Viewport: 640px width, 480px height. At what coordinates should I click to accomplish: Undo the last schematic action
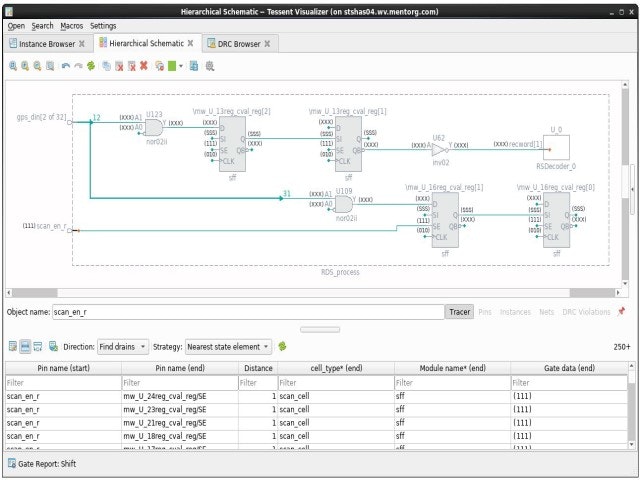(x=66, y=66)
